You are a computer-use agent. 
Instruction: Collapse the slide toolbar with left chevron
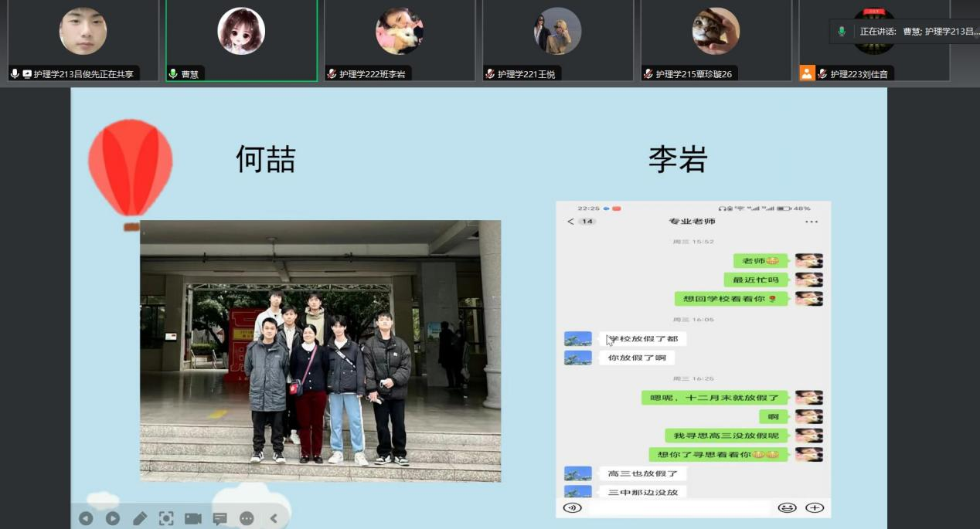coord(274,518)
